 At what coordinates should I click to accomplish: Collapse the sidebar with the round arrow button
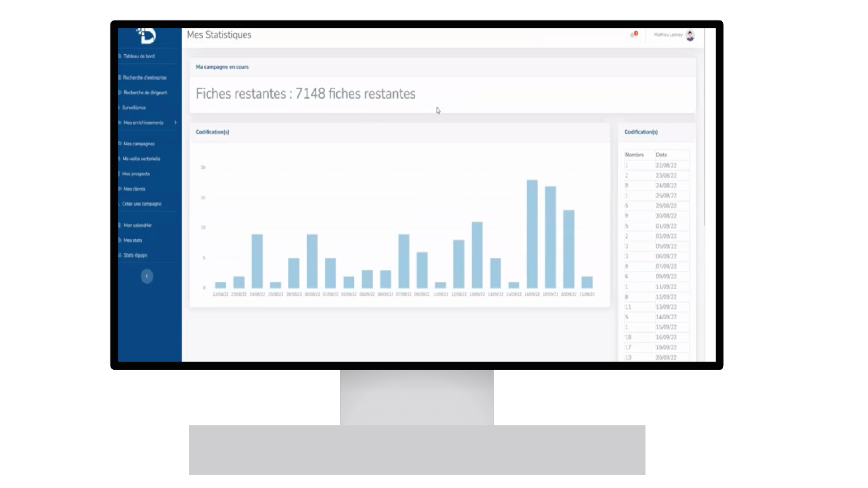pos(147,276)
